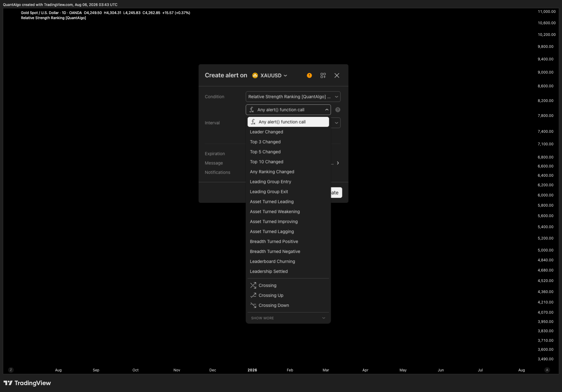Choose Asset Turned Leading condition

point(288,202)
